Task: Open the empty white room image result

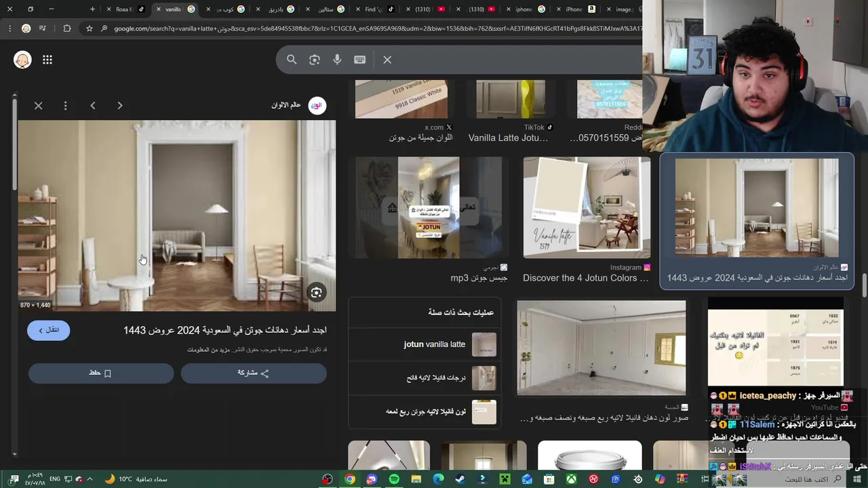Action: (x=601, y=348)
